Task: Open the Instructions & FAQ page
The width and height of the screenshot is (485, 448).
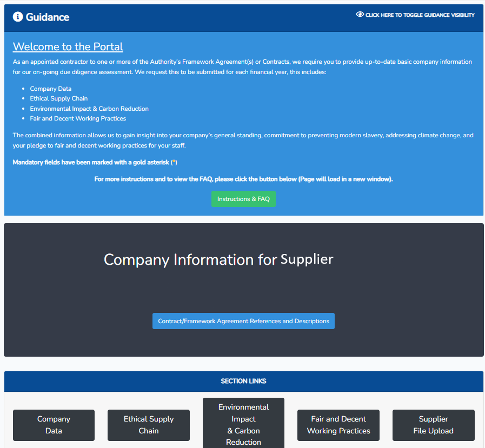Action: point(243,199)
